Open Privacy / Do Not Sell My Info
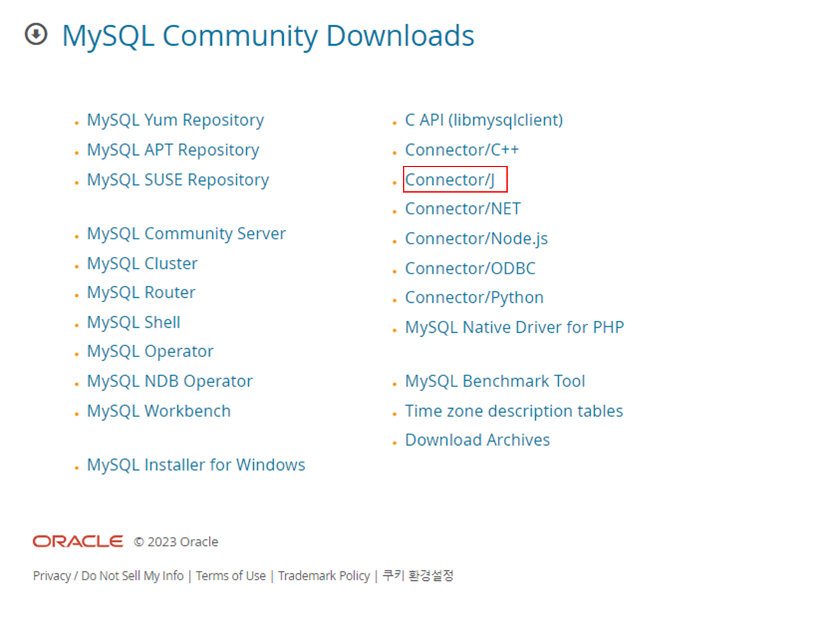 point(108,576)
